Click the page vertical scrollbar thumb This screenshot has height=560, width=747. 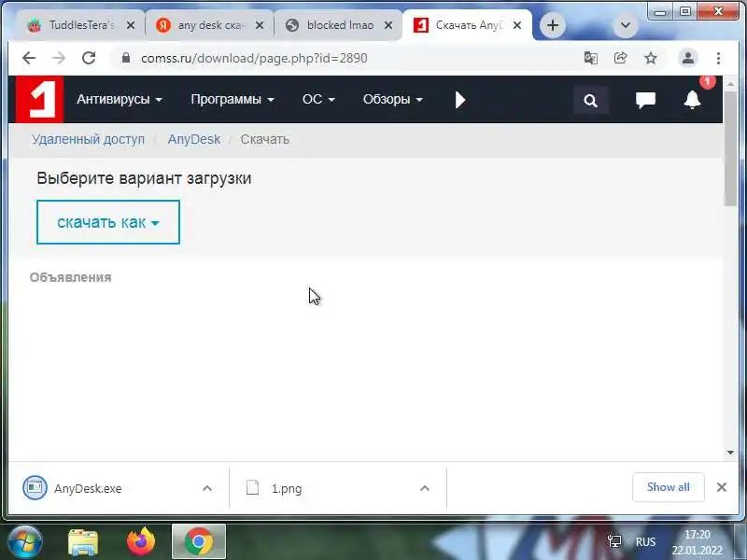tap(730, 148)
